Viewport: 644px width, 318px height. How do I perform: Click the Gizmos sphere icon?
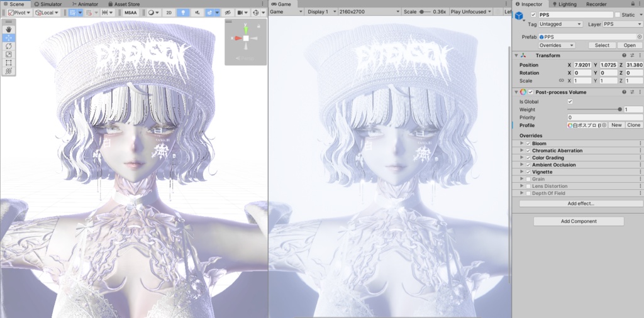[x=257, y=13]
